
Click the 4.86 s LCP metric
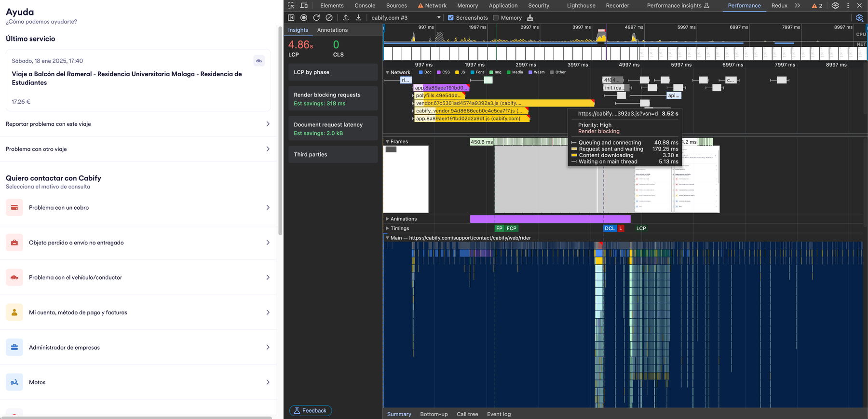click(x=301, y=45)
